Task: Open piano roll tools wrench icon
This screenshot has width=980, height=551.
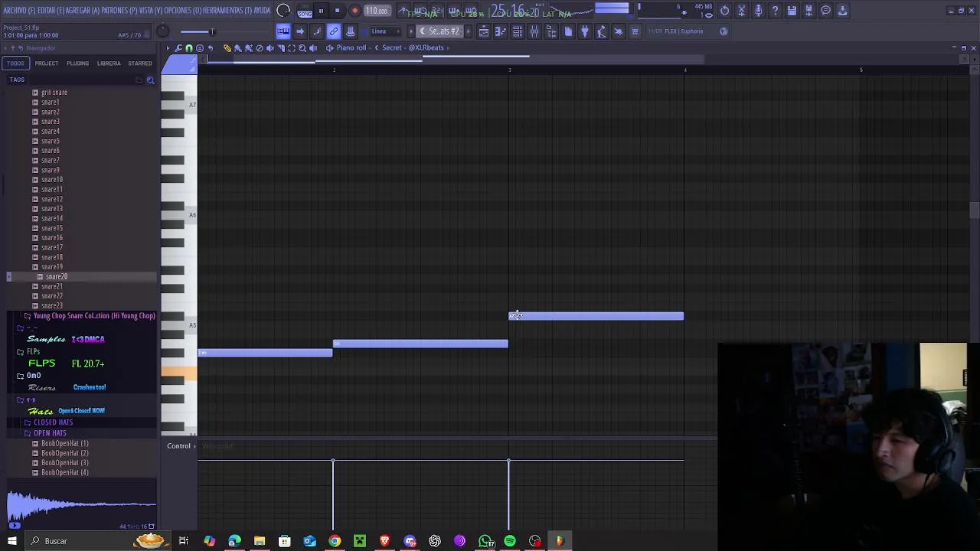Action: (178, 47)
